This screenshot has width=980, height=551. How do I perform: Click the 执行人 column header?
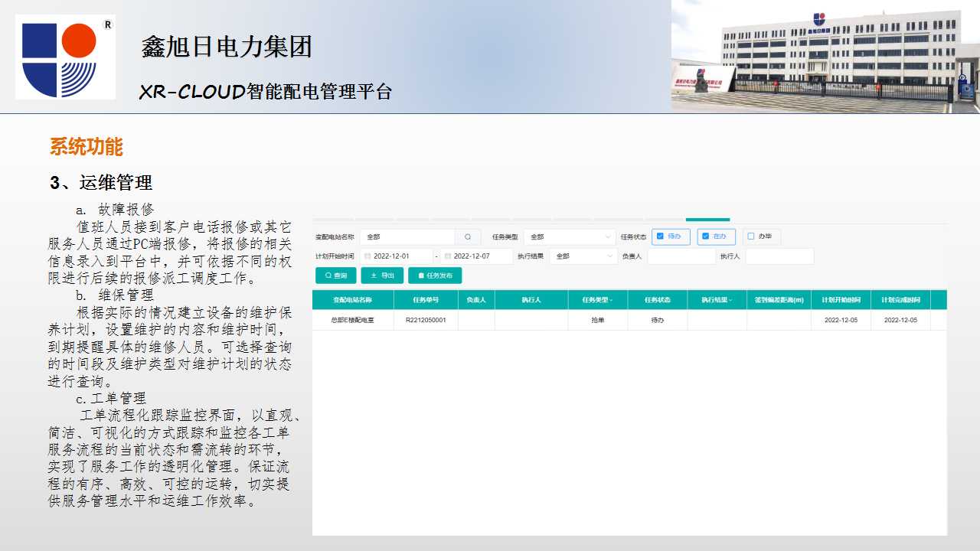point(531,300)
